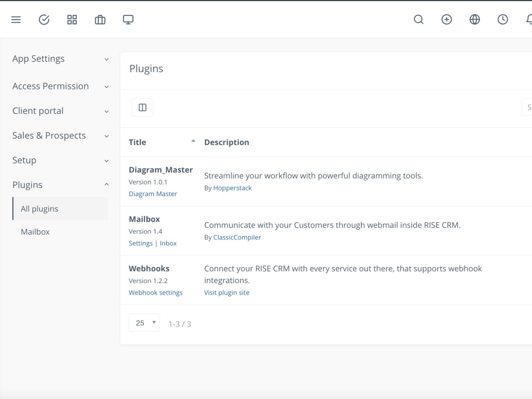Open Mailbox Inbox link
Screen dimensions: 532x399
168,243
